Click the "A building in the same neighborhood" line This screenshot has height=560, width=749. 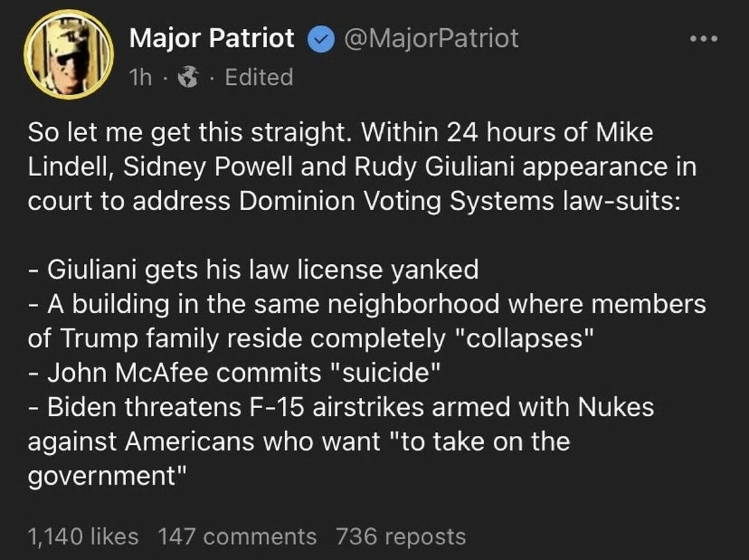coord(366,304)
